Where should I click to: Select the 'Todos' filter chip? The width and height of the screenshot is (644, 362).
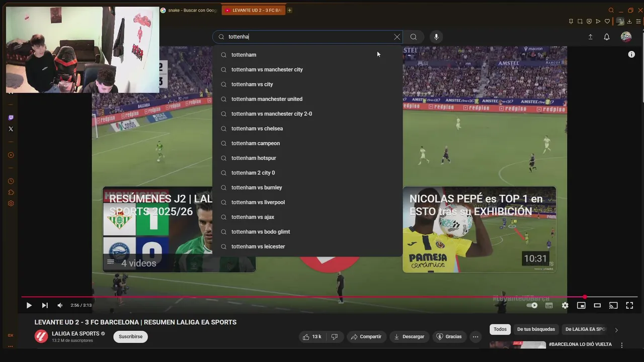pyautogui.click(x=500, y=329)
